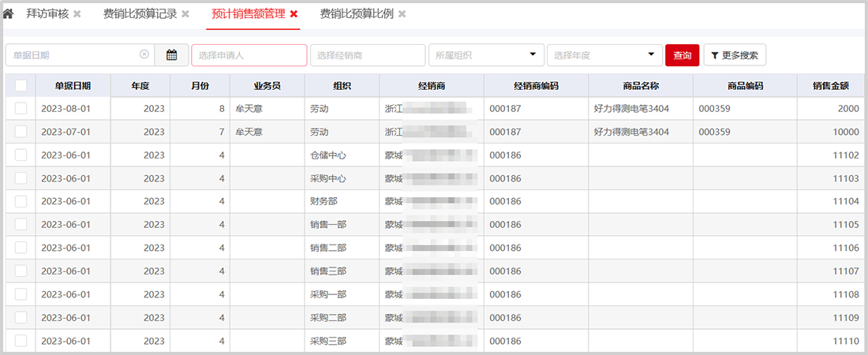The height and width of the screenshot is (355, 868).
Task: Check the row dated 2023-07-01
Action: [21, 132]
